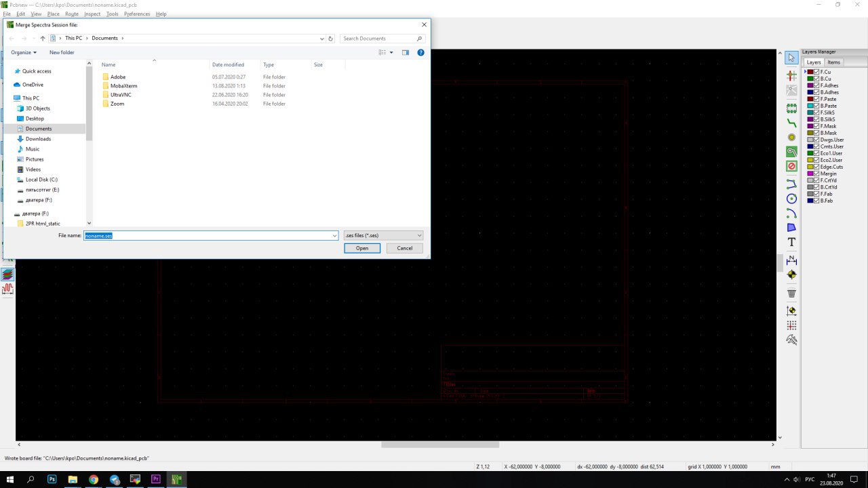Sort files by Date modified column
Viewport: 868px width, 488px height.
[x=228, y=65]
